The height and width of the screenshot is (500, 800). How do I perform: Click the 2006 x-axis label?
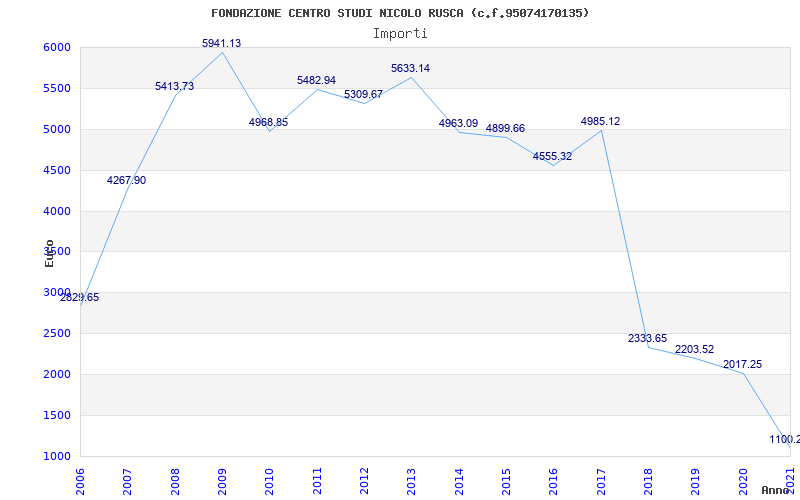[x=80, y=482]
